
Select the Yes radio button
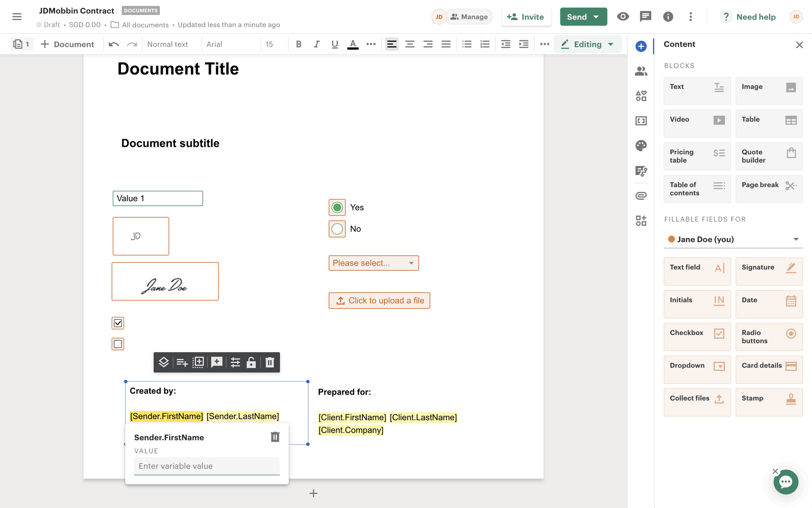pos(337,207)
